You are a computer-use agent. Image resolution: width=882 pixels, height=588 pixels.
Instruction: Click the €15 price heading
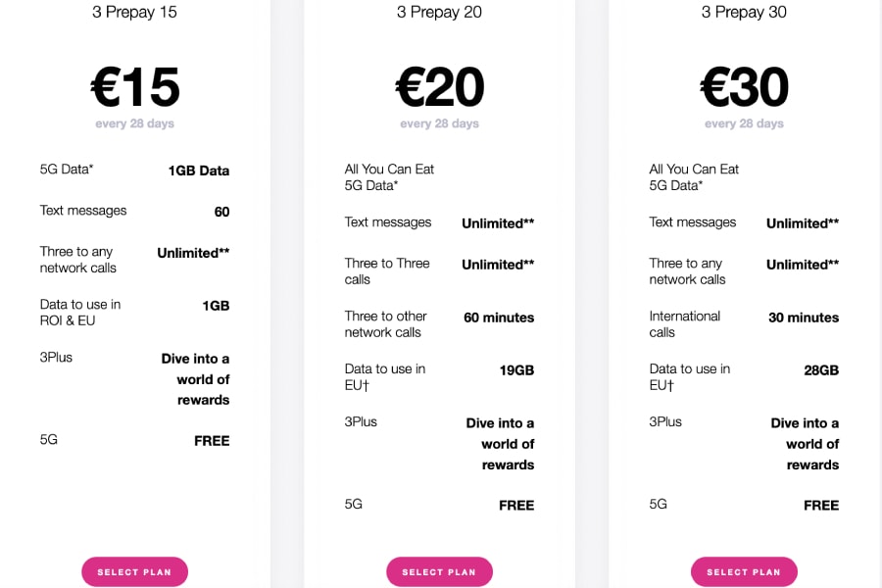[x=135, y=86]
